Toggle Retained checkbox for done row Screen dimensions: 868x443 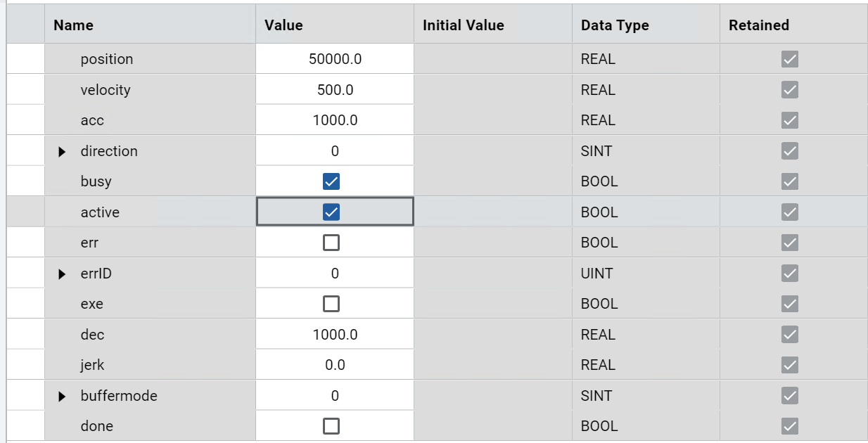coord(790,426)
